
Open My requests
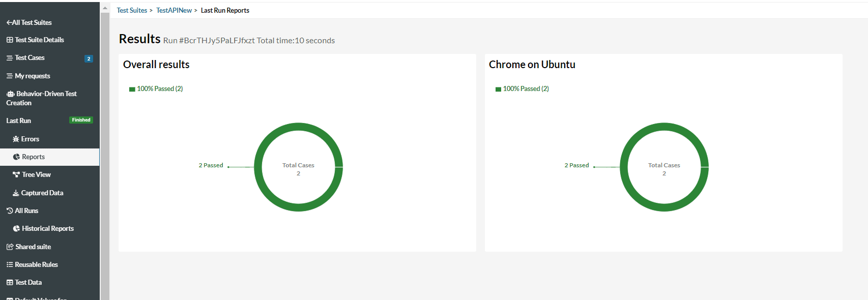pyautogui.click(x=28, y=76)
